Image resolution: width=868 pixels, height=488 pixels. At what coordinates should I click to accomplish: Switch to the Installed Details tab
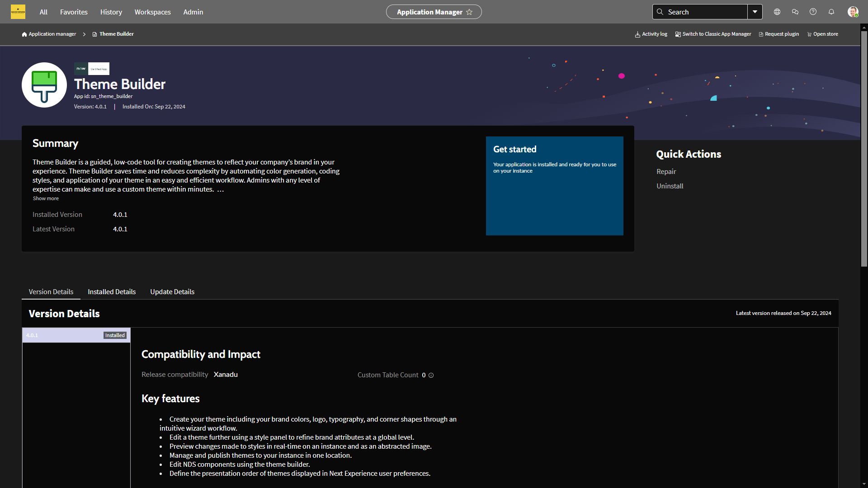tap(111, 291)
